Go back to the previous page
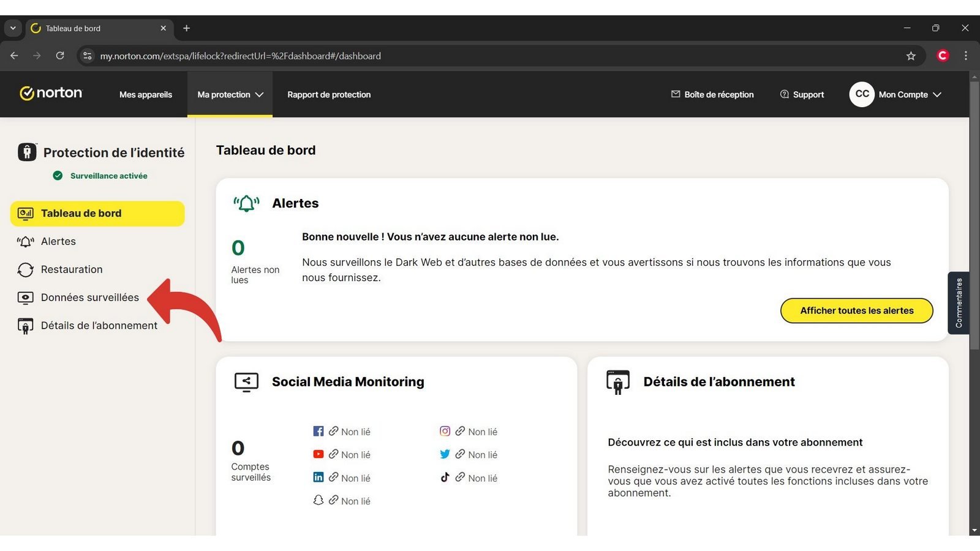Image resolution: width=980 pixels, height=551 pixels. pyautogui.click(x=14, y=56)
